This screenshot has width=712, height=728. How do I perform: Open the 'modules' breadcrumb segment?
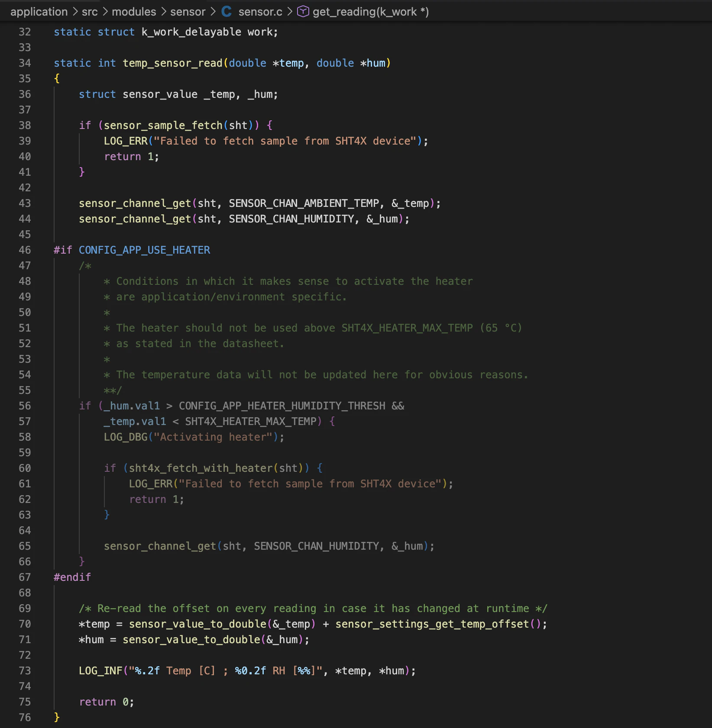click(x=134, y=12)
